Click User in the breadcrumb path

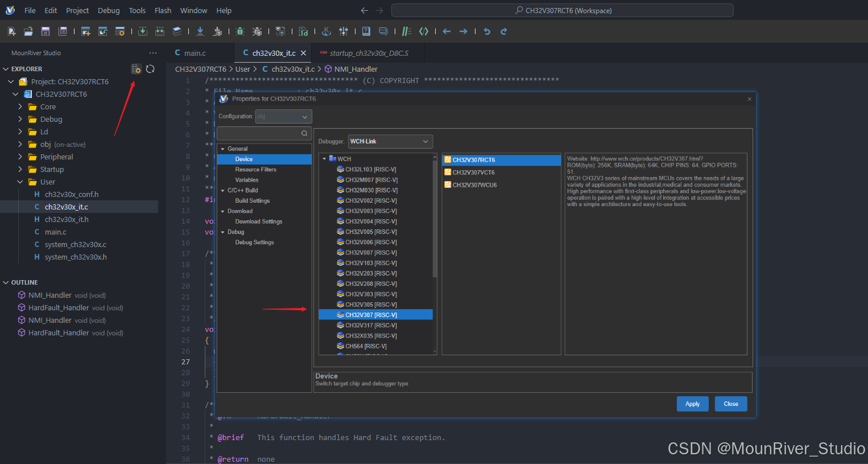tap(243, 69)
